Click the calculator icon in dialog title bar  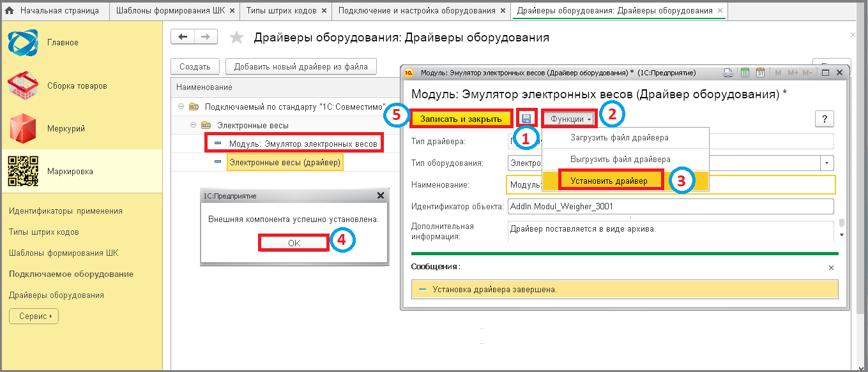coord(745,73)
